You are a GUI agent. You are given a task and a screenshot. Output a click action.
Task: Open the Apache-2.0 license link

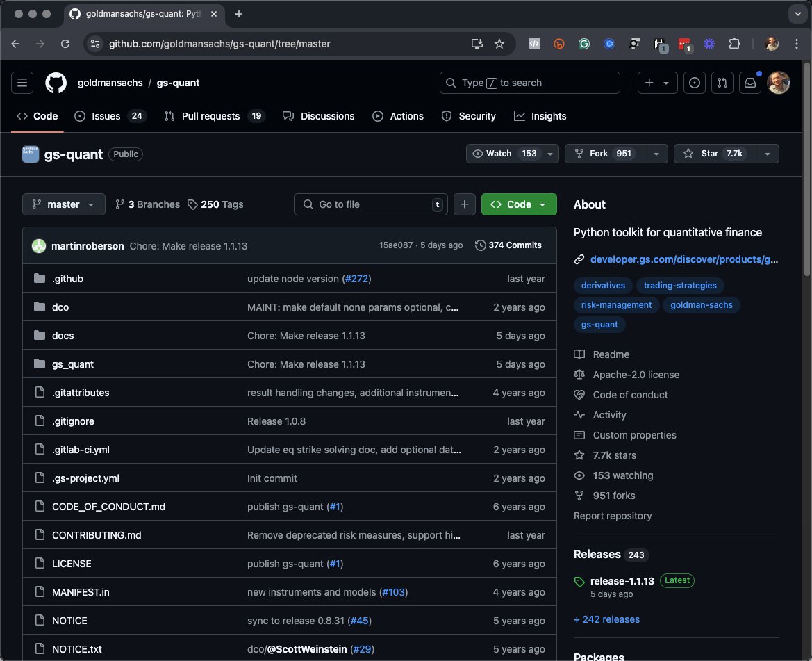click(636, 375)
